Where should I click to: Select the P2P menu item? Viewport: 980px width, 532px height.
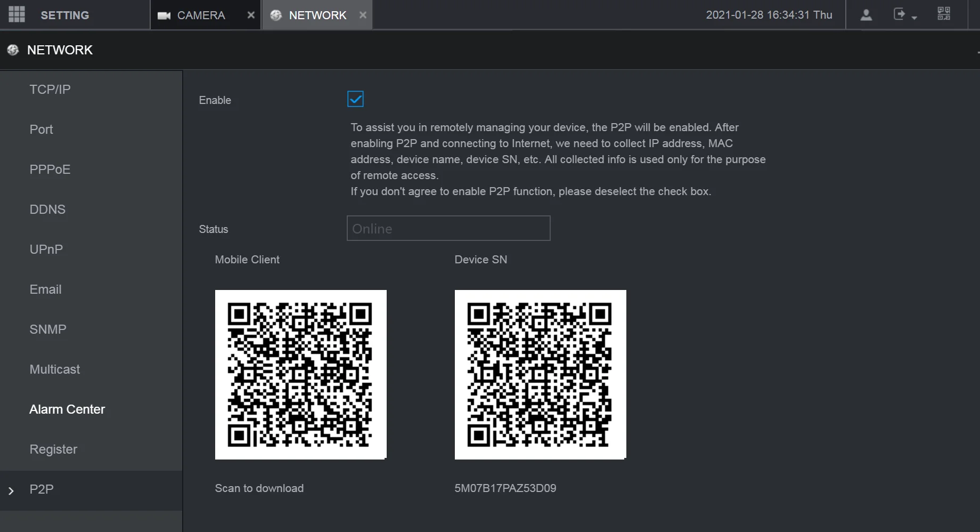pos(91,490)
